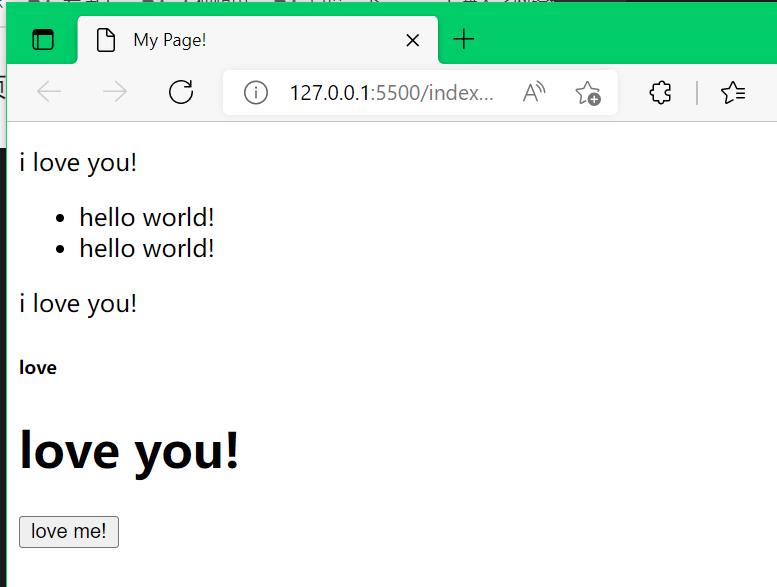Open the tab actions menu icon

coord(43,40)
